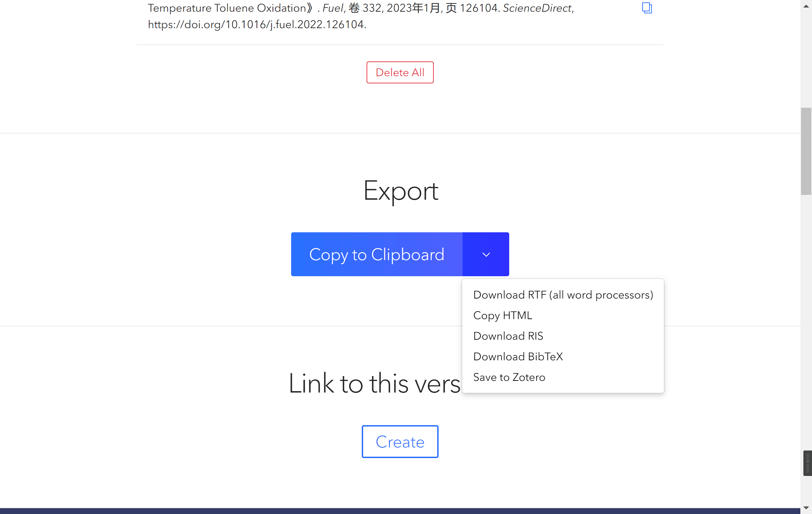Click the copy to clipboard icon
Viewport: 812px width, 514px height.
pyautogui.click(x=646, y=8)
